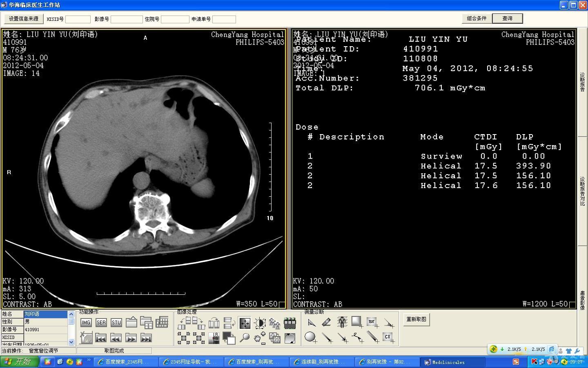Open the Windows 开始 start button
This screenshot has width=588, height=368.
(20, 362)
